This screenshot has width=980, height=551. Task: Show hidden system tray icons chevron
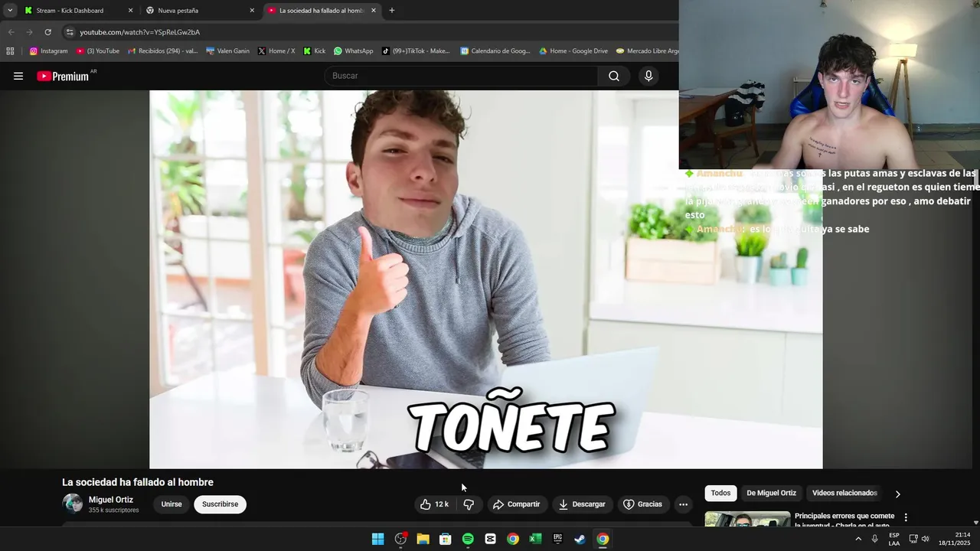pos(858,539)
